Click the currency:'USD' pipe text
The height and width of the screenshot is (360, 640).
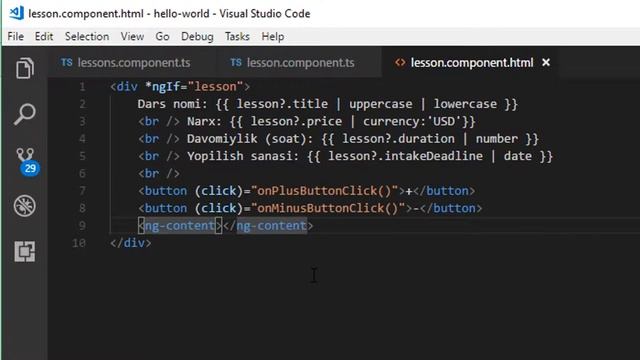[412, 121]
